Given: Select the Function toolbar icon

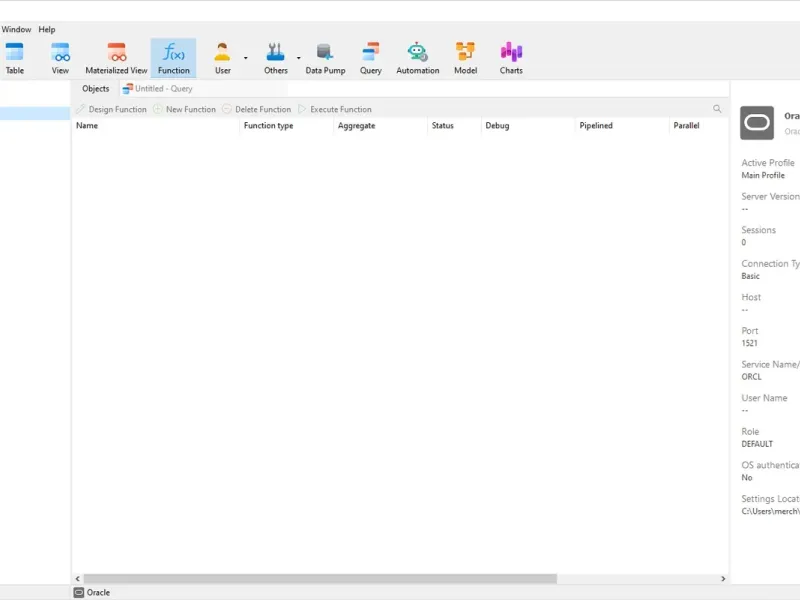Looking at the screenshot, I should click(173, 58).
